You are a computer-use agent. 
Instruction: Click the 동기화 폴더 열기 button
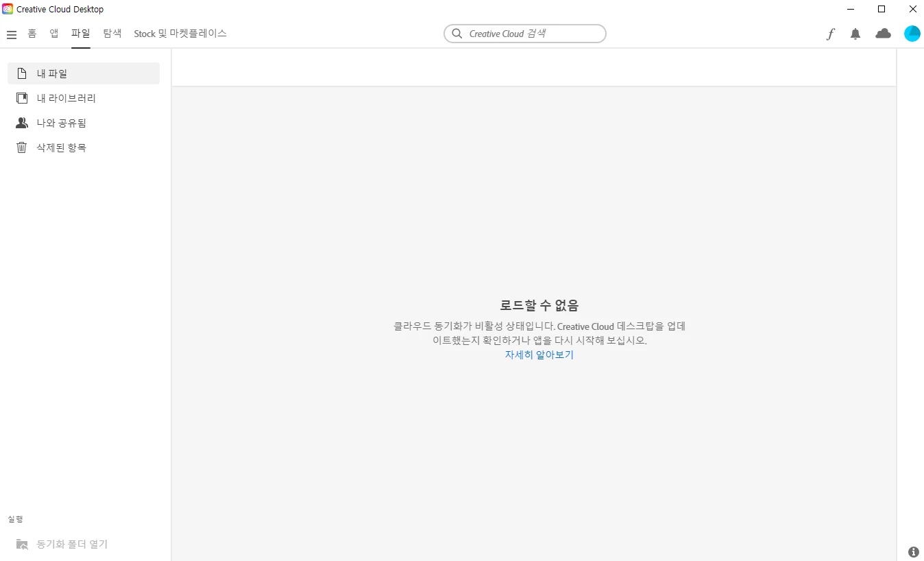point(62,544)
